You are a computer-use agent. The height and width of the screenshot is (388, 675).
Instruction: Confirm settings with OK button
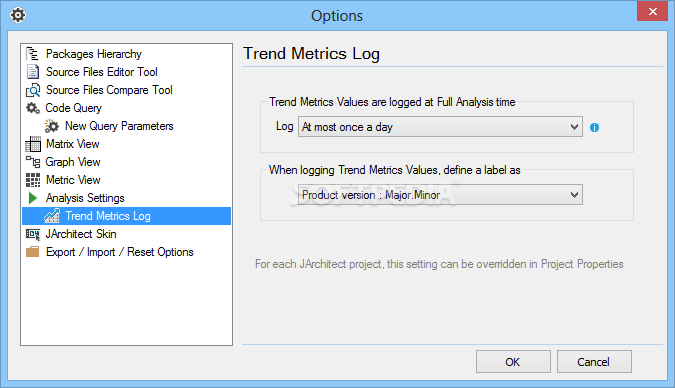[x=513, y=362]
